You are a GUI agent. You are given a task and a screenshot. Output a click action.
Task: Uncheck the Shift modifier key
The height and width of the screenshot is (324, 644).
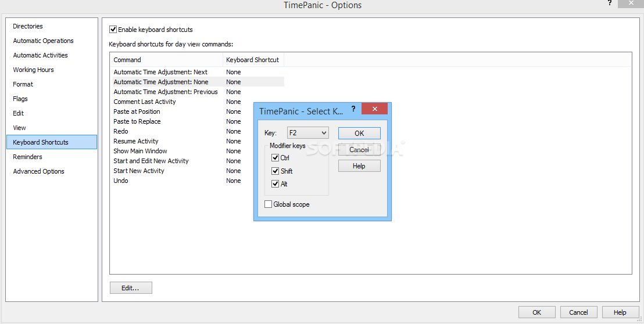275,171
